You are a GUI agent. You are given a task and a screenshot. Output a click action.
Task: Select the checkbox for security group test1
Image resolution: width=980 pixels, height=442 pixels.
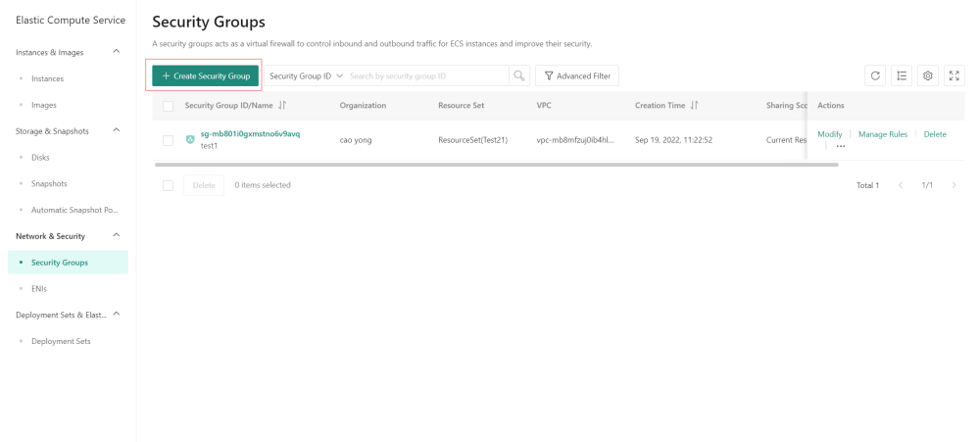click(169, 141)
